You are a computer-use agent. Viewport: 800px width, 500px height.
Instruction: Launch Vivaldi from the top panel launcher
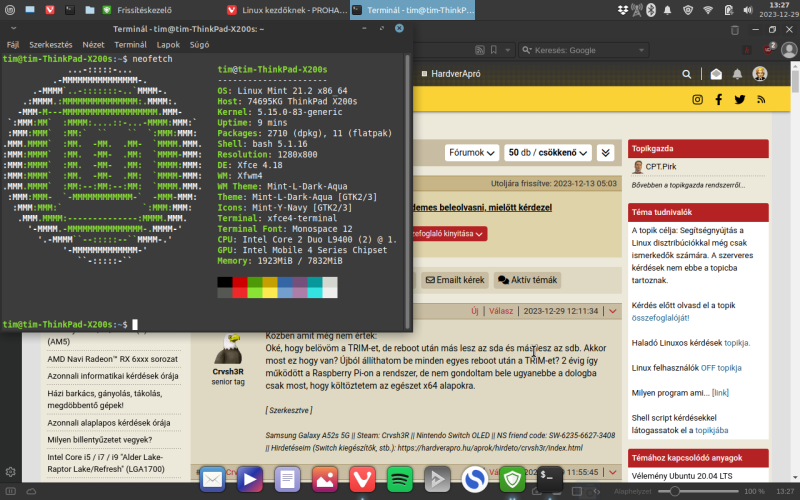50,10
